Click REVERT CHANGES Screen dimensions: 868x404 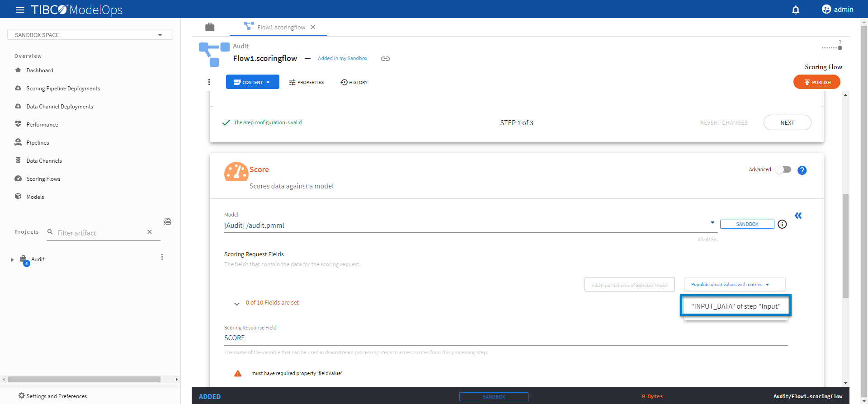coord(724,123)
